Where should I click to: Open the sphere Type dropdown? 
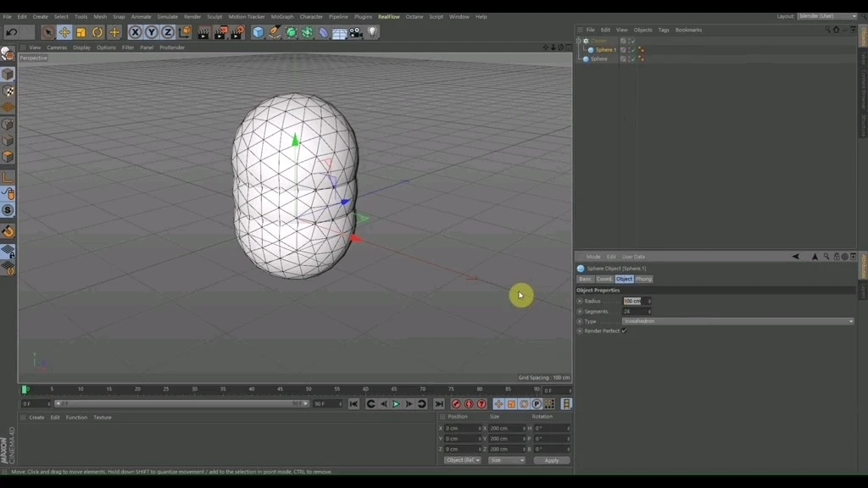(x=738, y=321)
